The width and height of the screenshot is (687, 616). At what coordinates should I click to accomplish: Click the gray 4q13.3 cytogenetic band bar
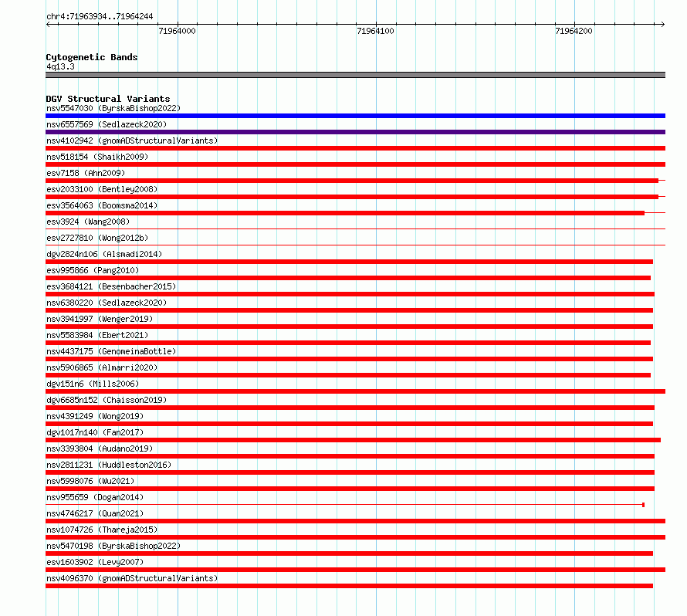pos(355,75)
